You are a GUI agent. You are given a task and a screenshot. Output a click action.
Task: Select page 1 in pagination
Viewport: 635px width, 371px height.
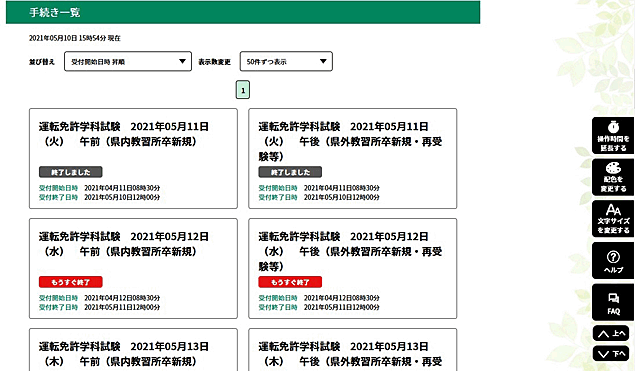coord(243,90)
